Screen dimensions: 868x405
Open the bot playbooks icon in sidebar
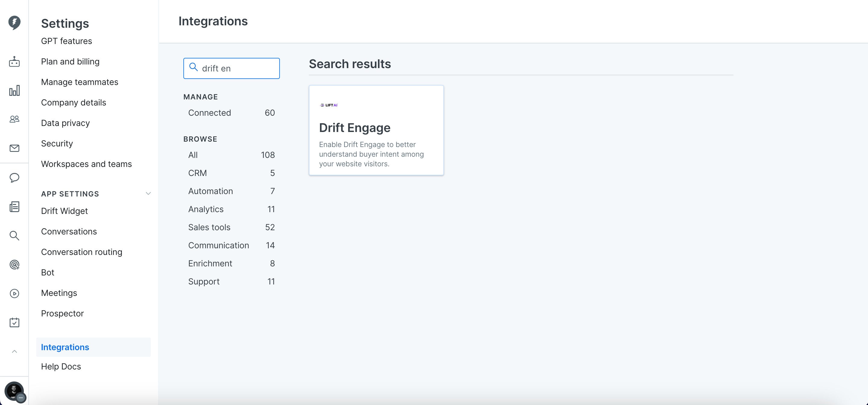[x=14, y=61]
